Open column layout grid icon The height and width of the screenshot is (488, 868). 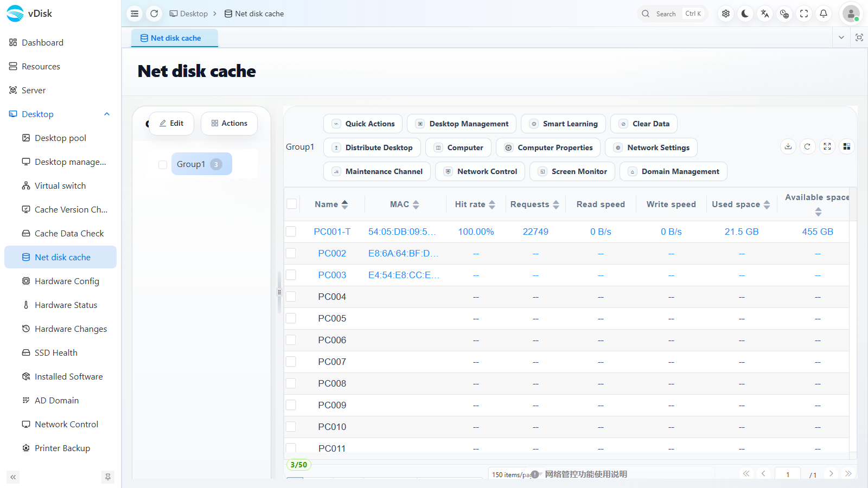(847, 146)
